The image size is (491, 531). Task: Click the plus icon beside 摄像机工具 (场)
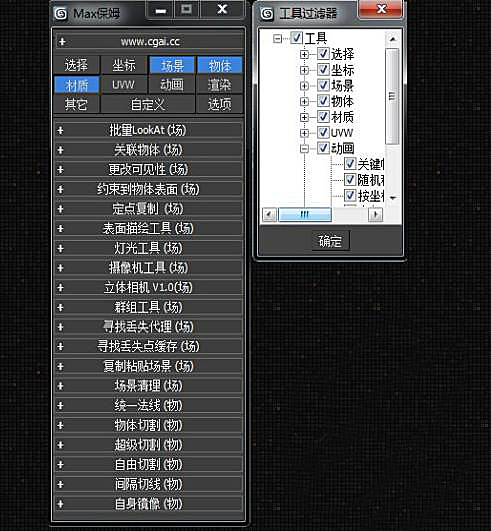60,268
